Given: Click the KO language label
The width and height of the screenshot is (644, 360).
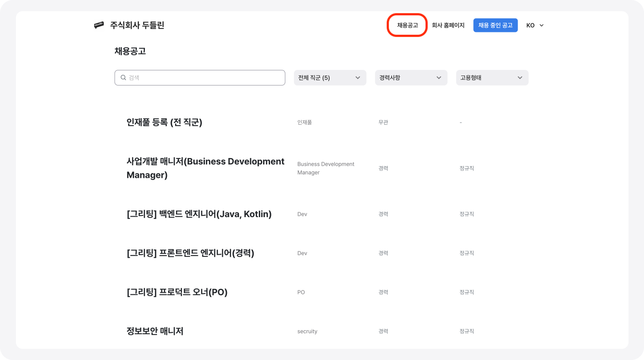Looking at the screenshot, I should [530, 25].
